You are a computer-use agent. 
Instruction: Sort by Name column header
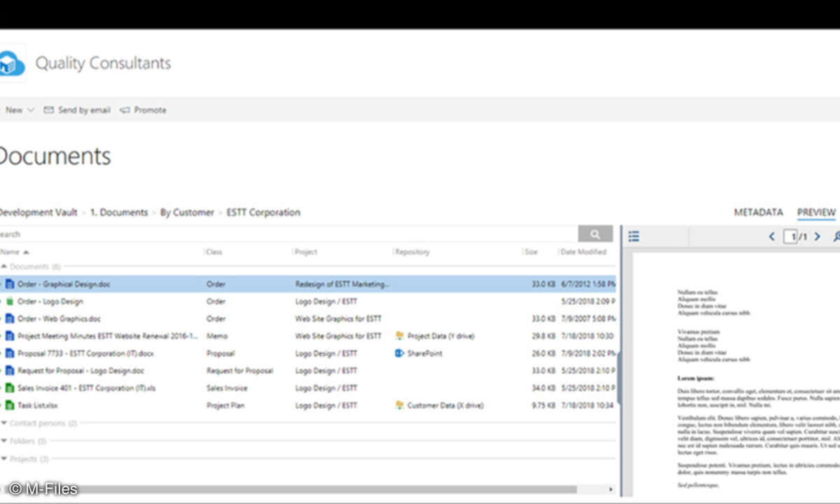(x=15, y=252)
